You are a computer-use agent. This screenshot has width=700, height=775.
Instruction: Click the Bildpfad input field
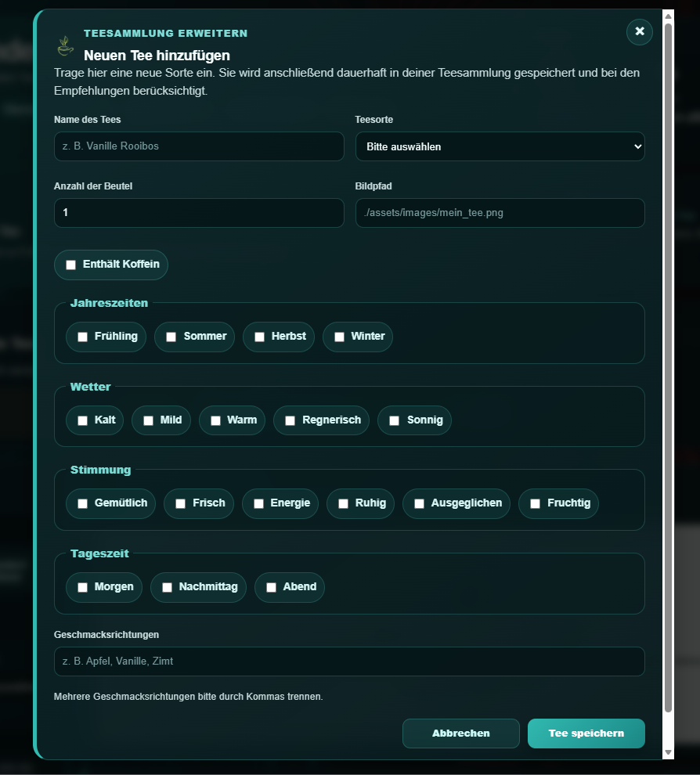500,213
